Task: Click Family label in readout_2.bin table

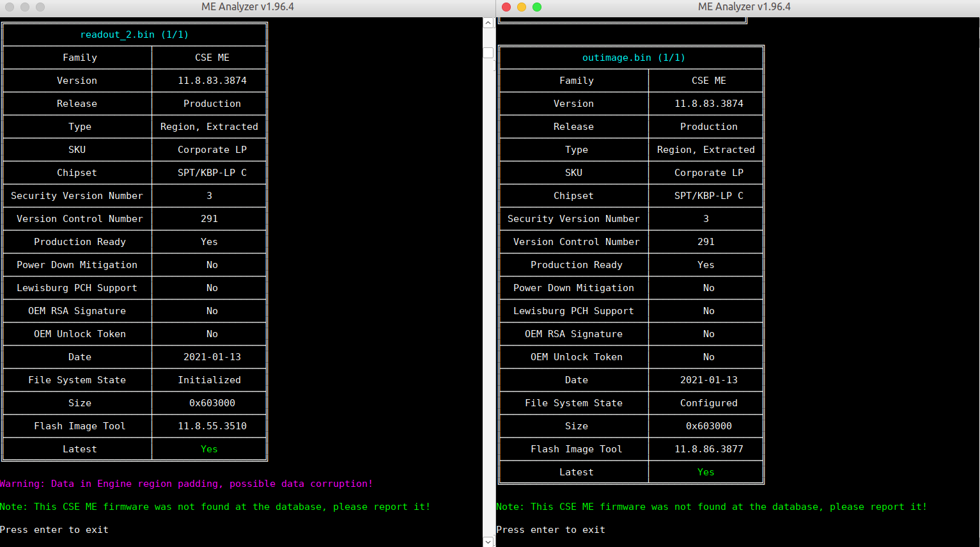Action: pos(80,58)
